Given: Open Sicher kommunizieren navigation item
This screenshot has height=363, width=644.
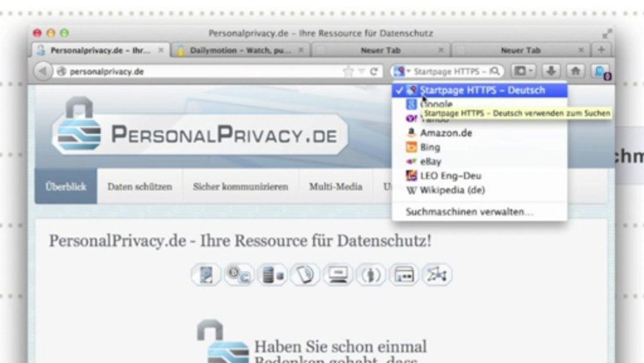Looking at the screenshot, I should (x=240, y=186).
